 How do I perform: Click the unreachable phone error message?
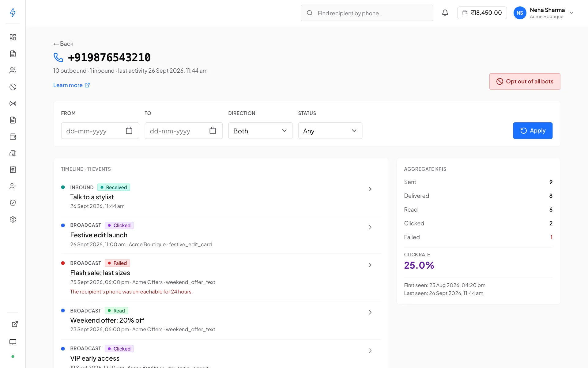pyautogui.click(x=131, y=292)
